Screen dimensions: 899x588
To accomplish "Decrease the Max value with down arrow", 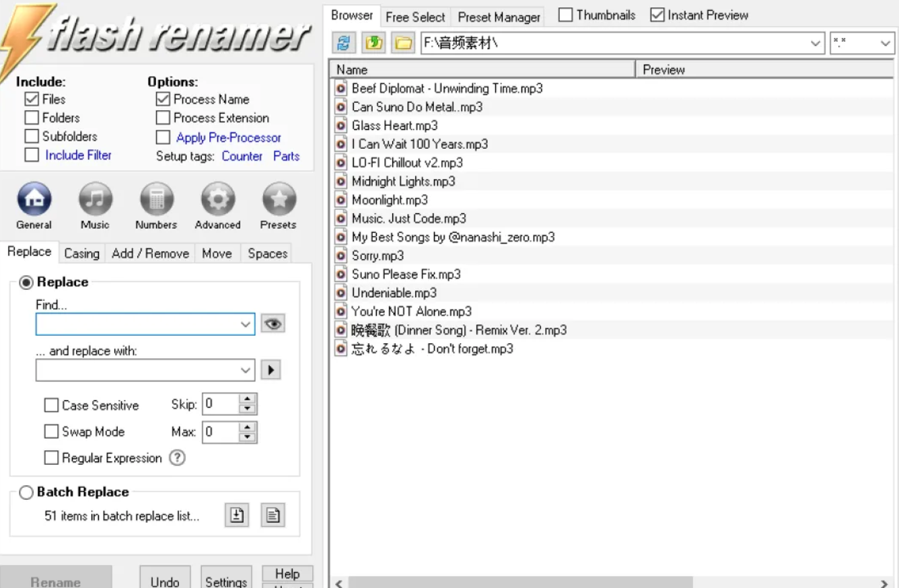I will click(248, 437).
